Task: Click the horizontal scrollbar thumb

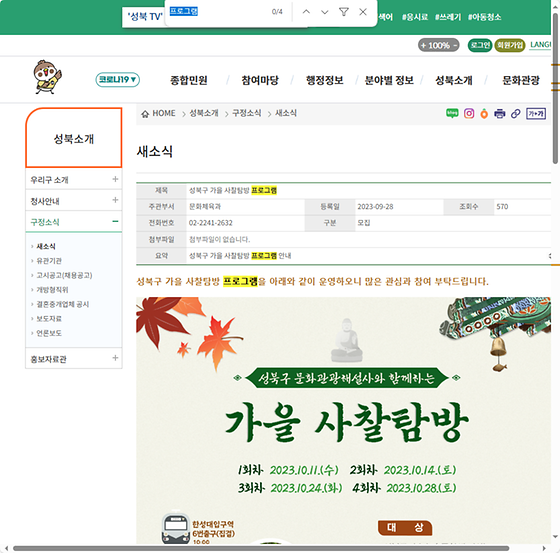Action: pyautogui.click(x=261, y=548)
